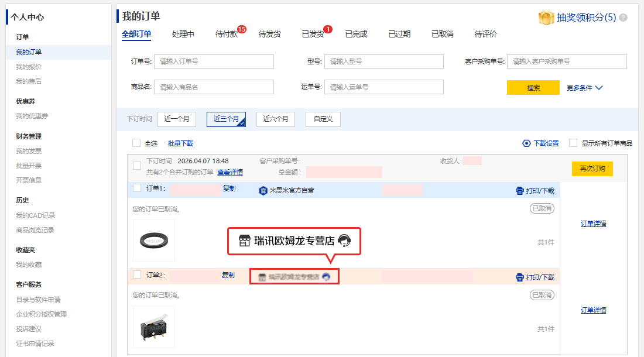Viewport: 644px width, 357px height.
Task: Check the 全选 select-all checkbox
Action: (x=136, y=143)
